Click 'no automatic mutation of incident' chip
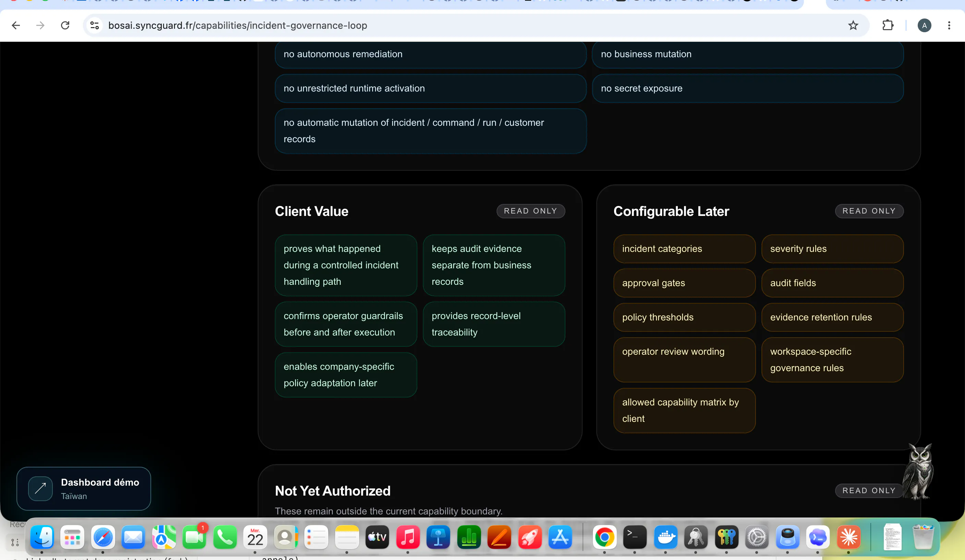Screen dimensions: 965x560 430,131
